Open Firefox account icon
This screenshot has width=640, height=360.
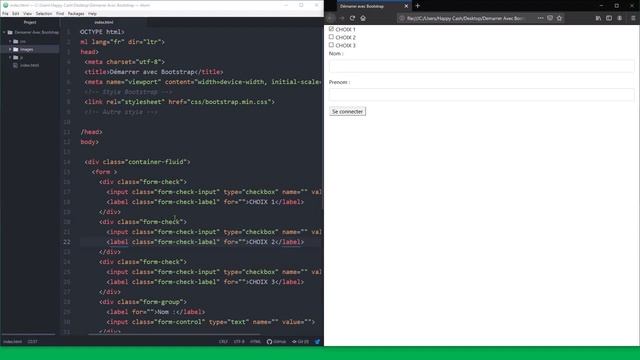tap(620, 18)
